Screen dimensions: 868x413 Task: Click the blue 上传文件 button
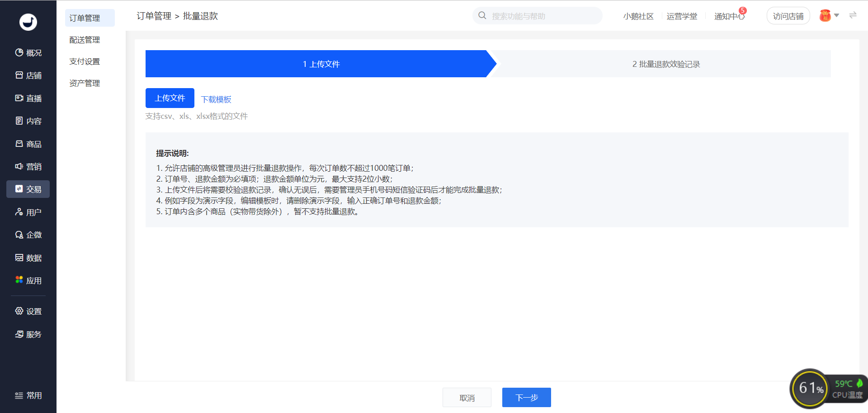170,98
